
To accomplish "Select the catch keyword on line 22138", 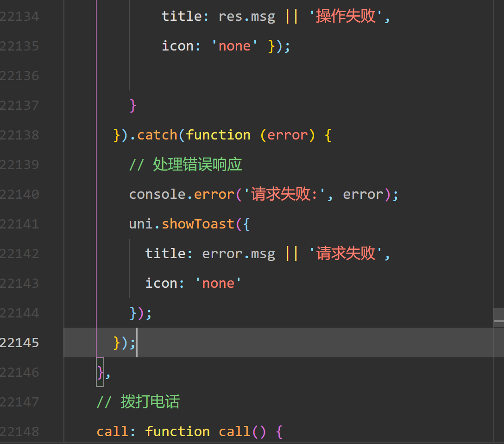I will click(157, 135).
